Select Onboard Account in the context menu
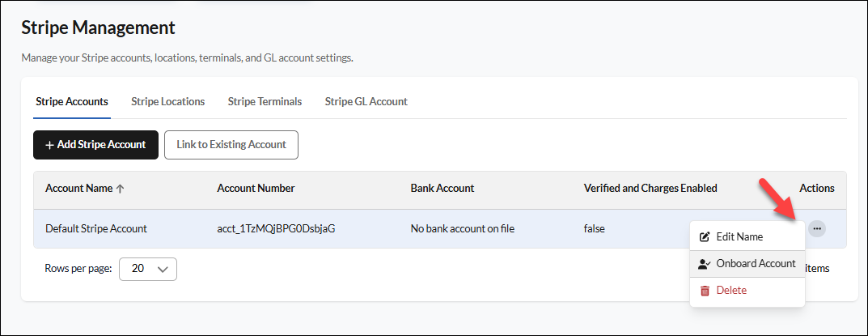Image resolution: width=868 pixels, height=336 pixels. (747, 264)
